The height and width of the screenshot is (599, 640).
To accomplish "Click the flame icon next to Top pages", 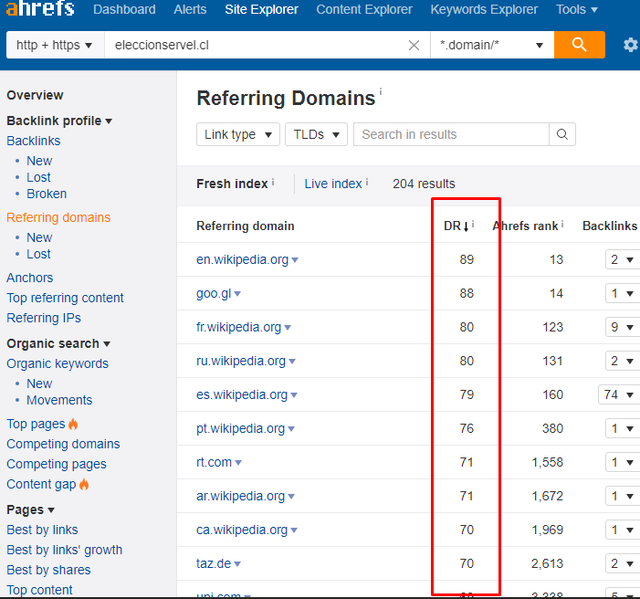I will (x=73, y=424).
